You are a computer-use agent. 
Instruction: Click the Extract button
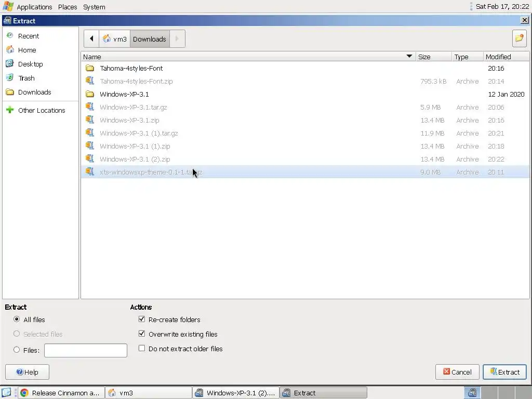pos(504,372)
